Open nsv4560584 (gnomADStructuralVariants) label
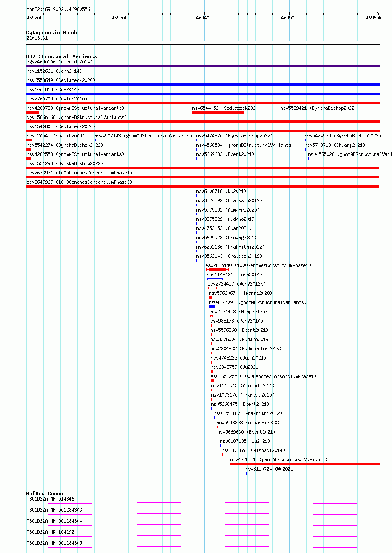 tap(245, 145)
